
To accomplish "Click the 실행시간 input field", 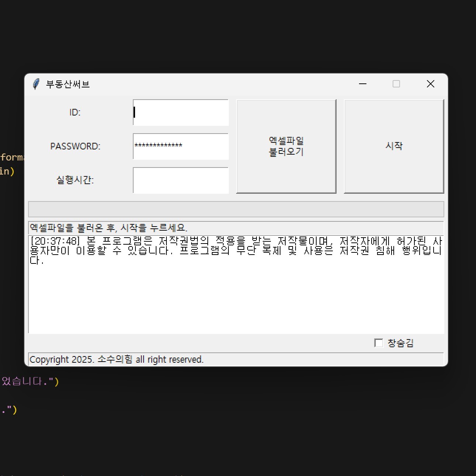I will pos(180,180).
